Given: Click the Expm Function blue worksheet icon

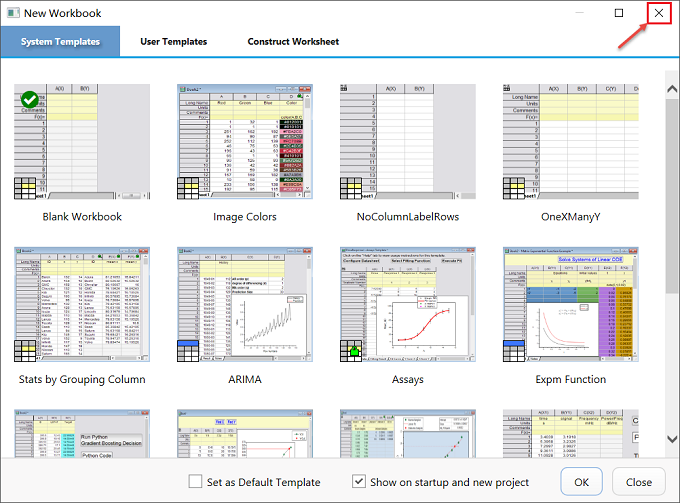Looking at the screenshot, I should tap(514, 351).
